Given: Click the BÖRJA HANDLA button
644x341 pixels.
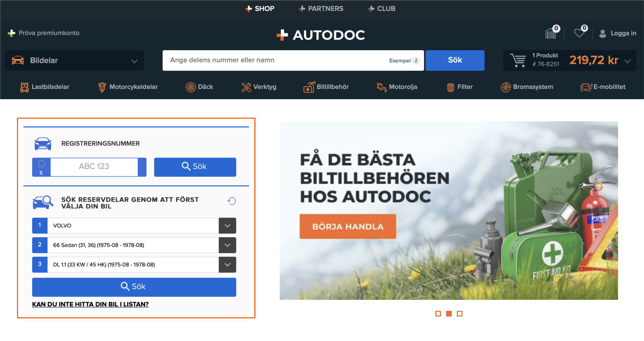Looking at the screenshot, I should [348, 227].
